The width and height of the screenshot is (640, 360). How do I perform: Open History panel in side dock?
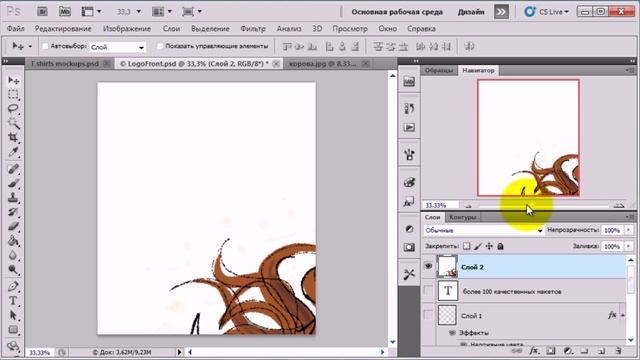pyautogui.click(x=409, y=108)
